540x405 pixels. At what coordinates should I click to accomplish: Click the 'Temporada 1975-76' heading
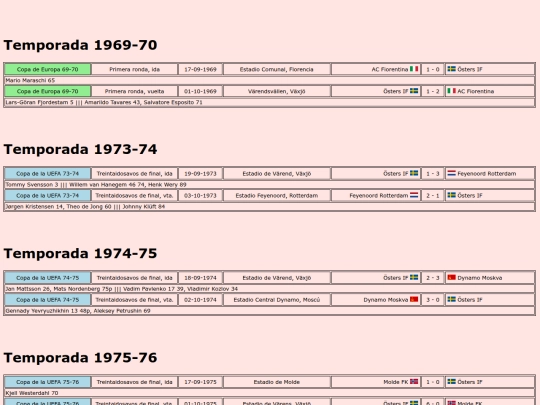click(80, 358)
